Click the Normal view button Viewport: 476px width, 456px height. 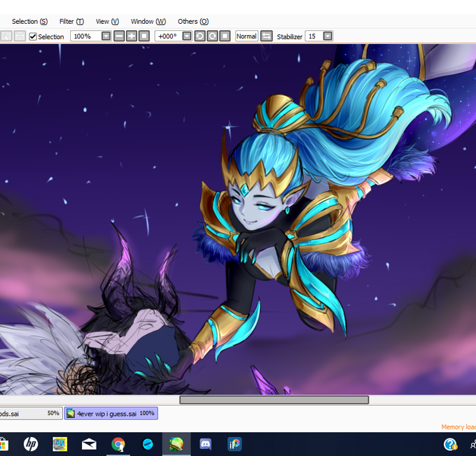pyautogui.click(x=246, y=36)
